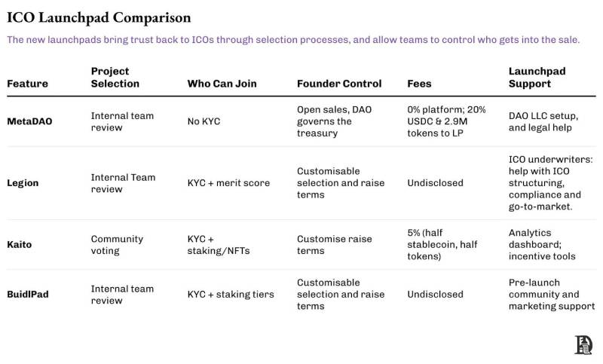Click the Launchpad Support column header

click(537, 78)
